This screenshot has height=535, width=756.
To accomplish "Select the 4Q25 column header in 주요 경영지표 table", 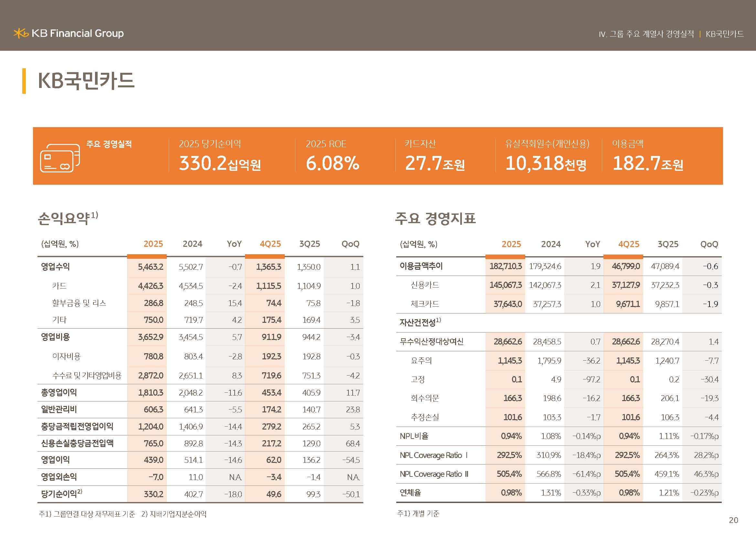I will tap(628, 245).
